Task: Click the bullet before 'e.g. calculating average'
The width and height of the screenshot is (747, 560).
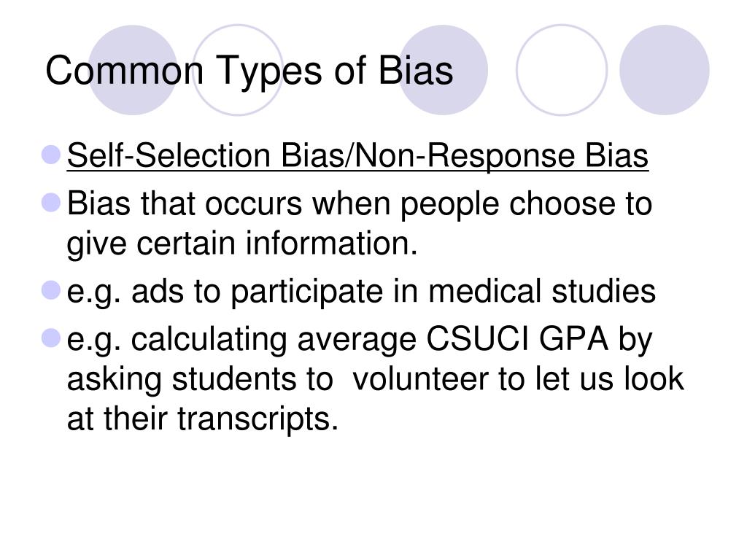Action: coord(51,338)
